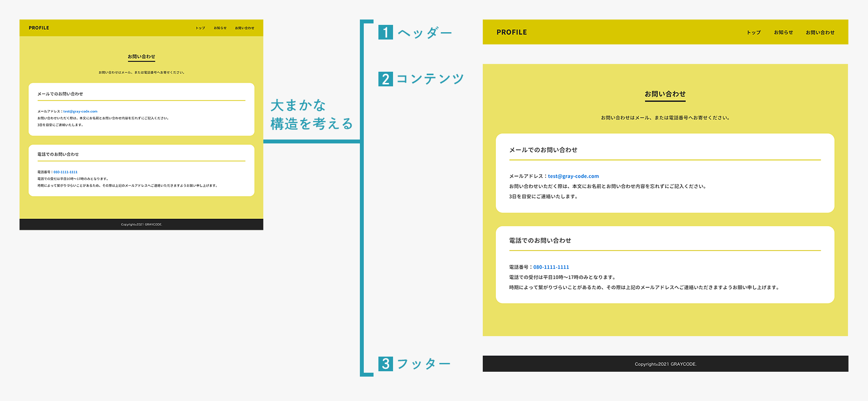Viewport: 868px width, 401px height.
Task: Click 080-1111-1111 phone link in large content
Action: click(551, 267)
